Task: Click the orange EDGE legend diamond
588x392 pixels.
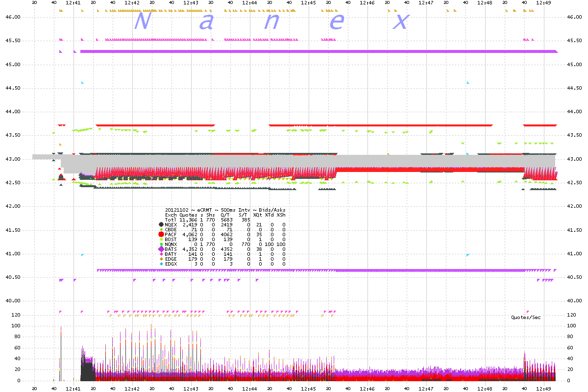Action: tap(161, 259)
